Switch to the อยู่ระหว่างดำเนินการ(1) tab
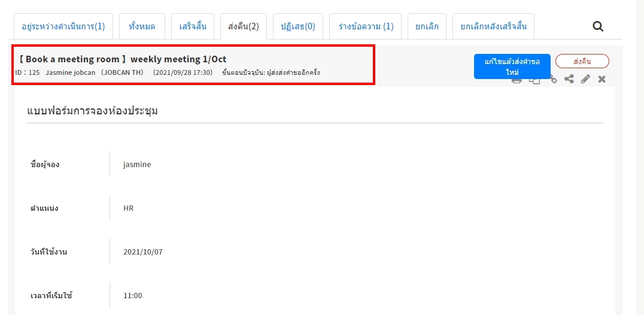The image size is (644, 315). click(x=63, y=26)
